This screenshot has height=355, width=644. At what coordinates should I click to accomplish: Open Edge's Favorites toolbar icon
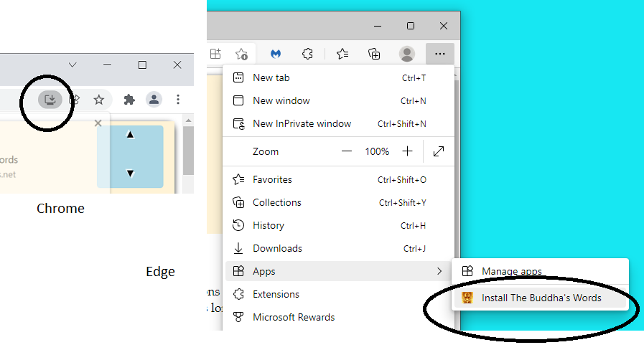point(342,54)
